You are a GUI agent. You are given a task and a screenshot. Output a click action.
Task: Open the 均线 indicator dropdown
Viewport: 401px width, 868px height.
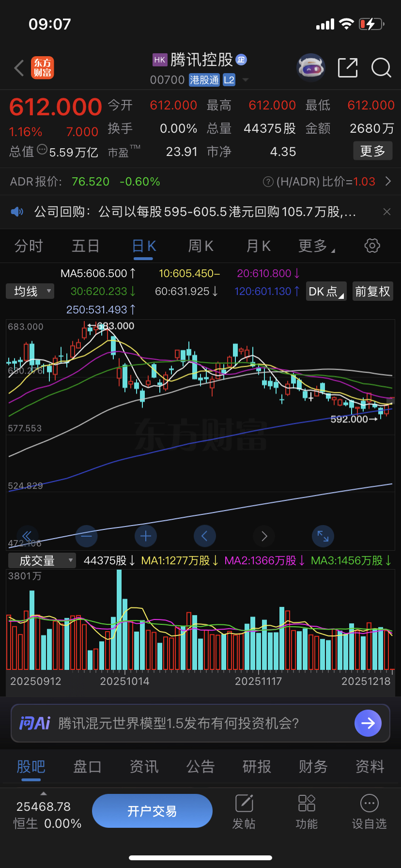point(30,291)
